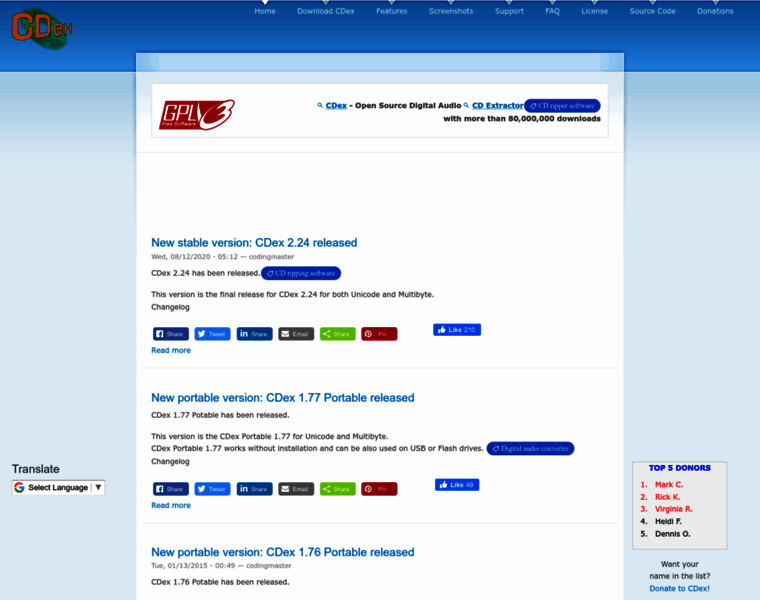760x600 pixels.
Task: Click green Share button under CDex 2.24
Action: (x=338, y=334)
